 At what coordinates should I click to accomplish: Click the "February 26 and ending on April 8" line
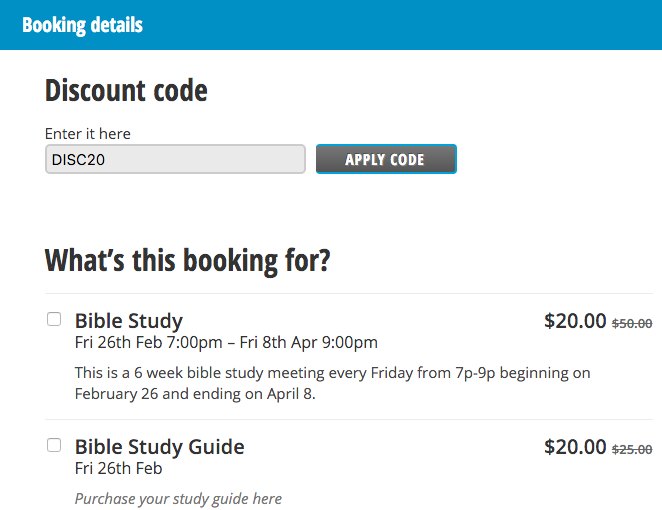coord(195,393)
